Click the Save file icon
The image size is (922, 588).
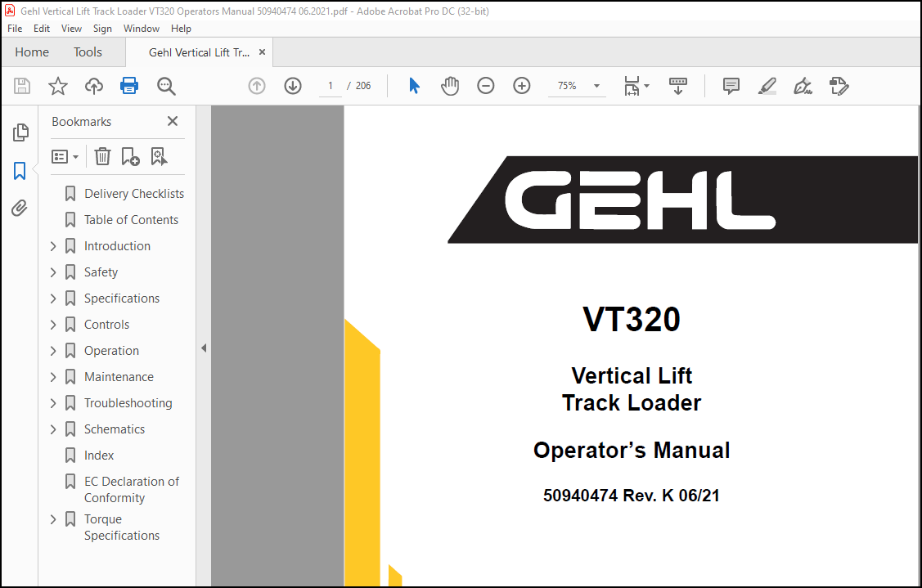(x=22, y=86)
